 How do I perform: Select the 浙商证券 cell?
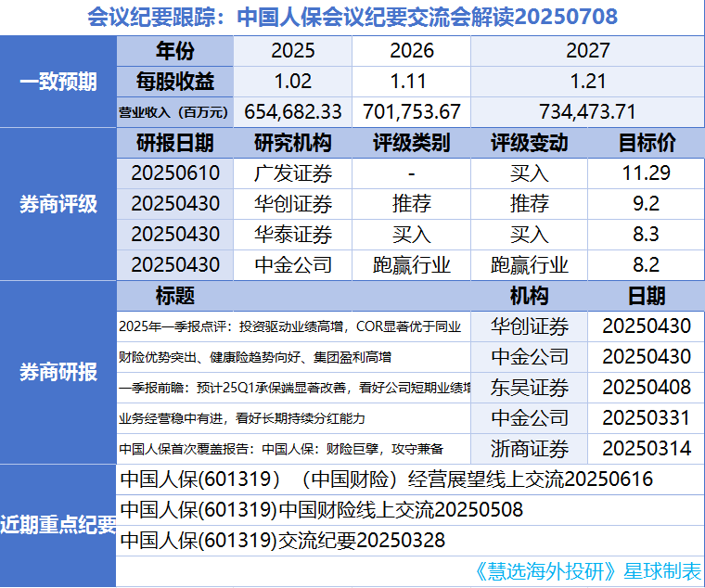[x=529, y=449]
